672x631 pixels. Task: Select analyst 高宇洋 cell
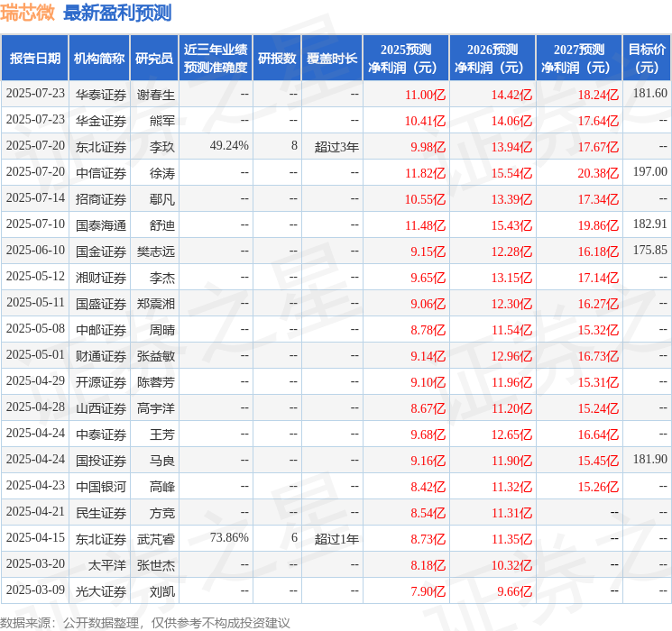tap(156, 408)
